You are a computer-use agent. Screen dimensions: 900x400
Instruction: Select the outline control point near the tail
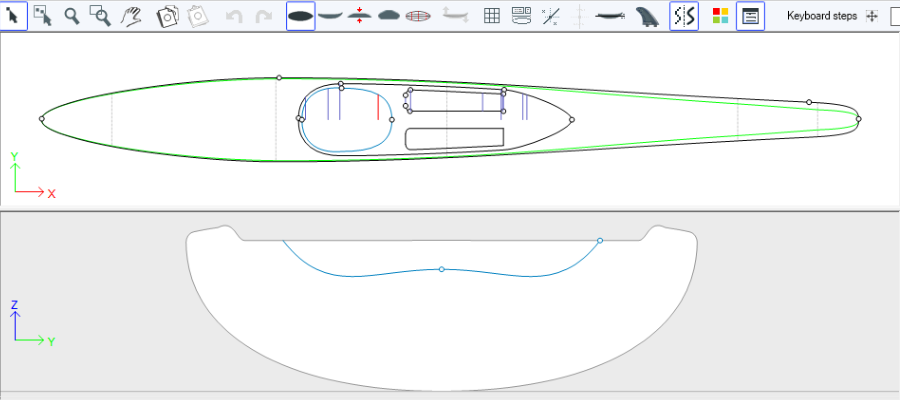coord(809,102)
